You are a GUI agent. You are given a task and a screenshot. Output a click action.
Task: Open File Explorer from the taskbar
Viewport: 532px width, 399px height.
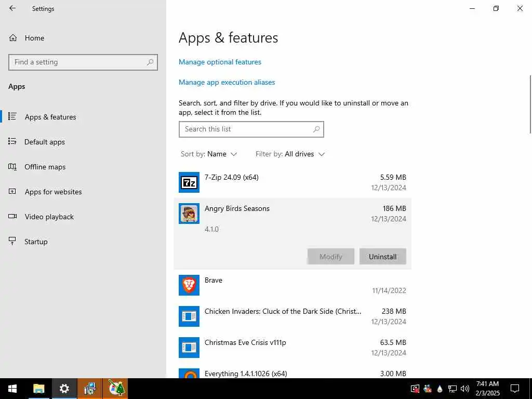pyautogui.click(x=38, y=389)
